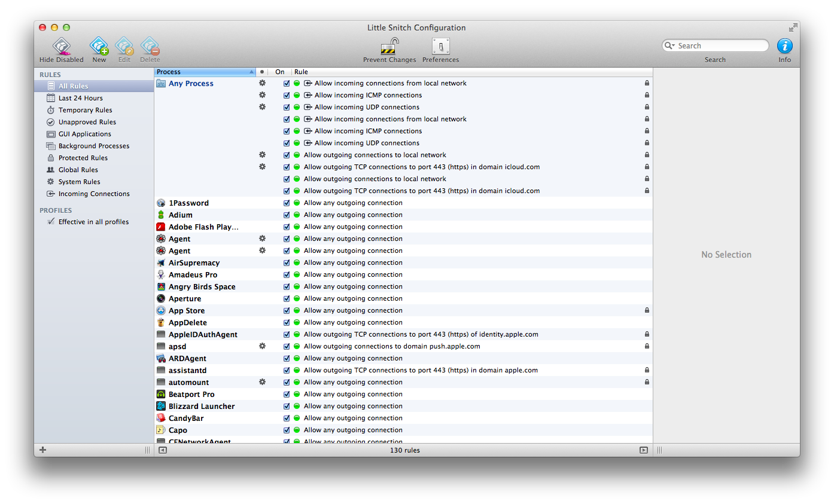834x504 pixels.
Task: Toggle the Beatport Pro rule checkbox
Action: pyautogui.click(x=287, y=394)
